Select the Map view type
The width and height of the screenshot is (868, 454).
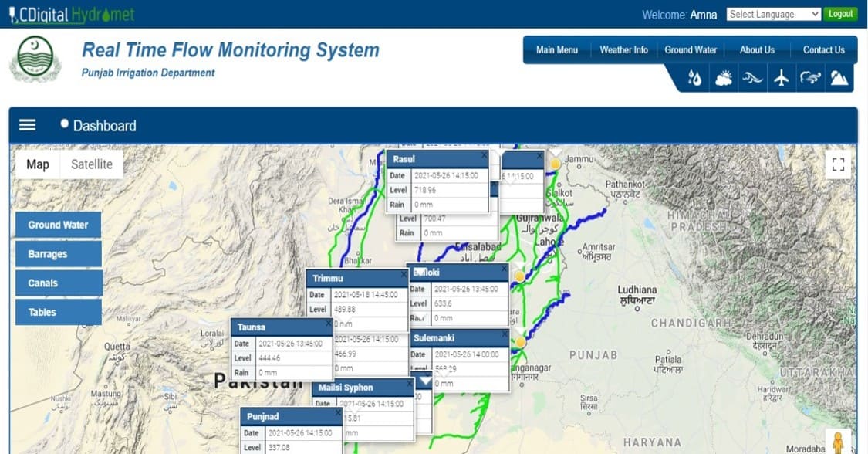coord(38,164)
